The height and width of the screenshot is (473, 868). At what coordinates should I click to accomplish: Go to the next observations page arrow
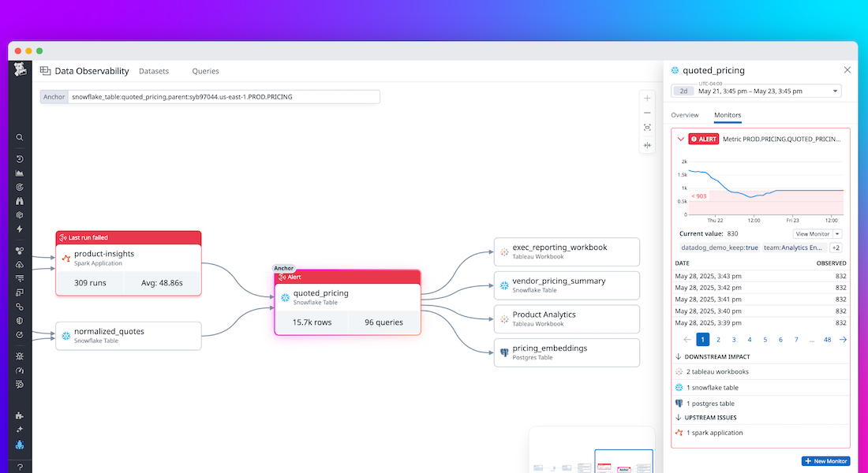point(843,340)
